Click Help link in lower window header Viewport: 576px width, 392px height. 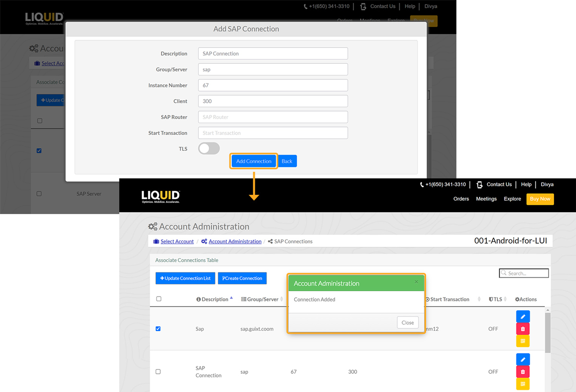(x=526, y=184)
